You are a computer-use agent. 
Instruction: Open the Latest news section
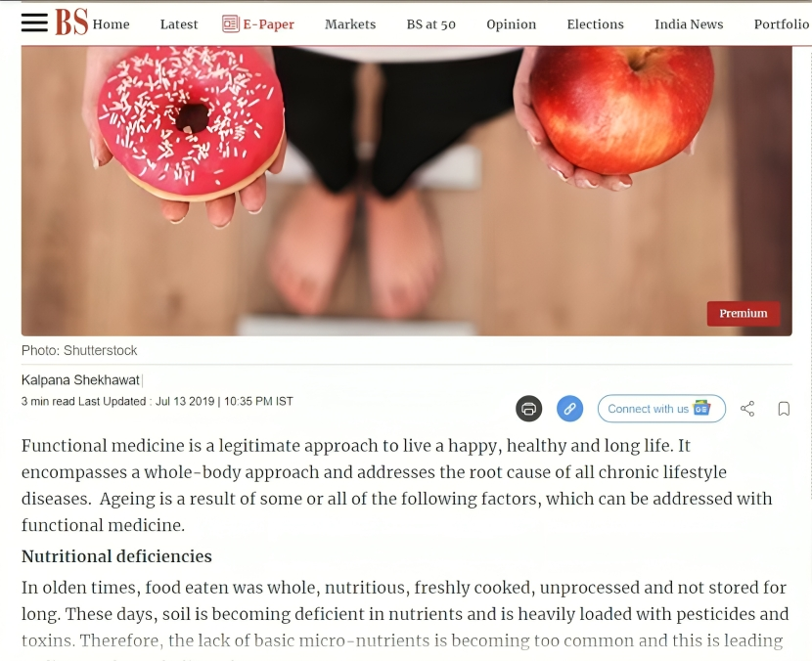pos(179,24)
